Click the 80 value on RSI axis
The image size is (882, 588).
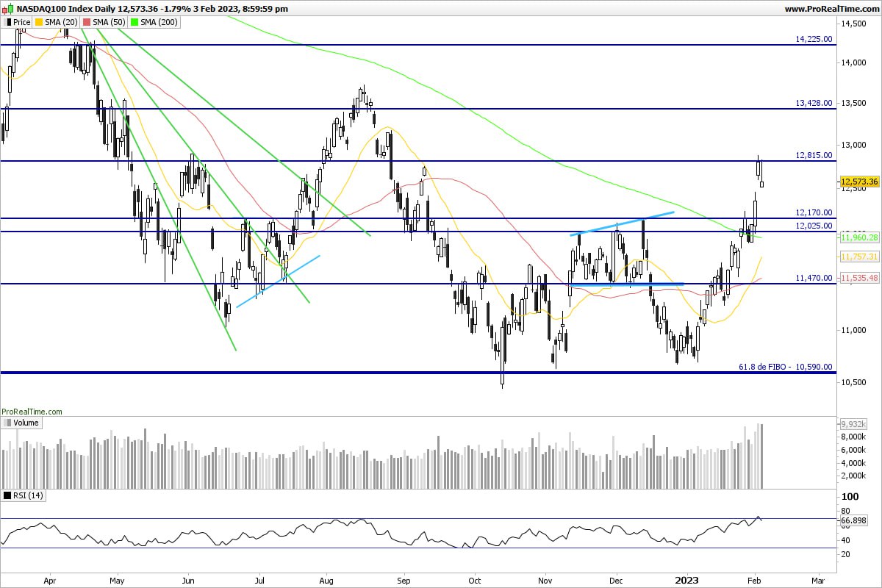[845, 511]
